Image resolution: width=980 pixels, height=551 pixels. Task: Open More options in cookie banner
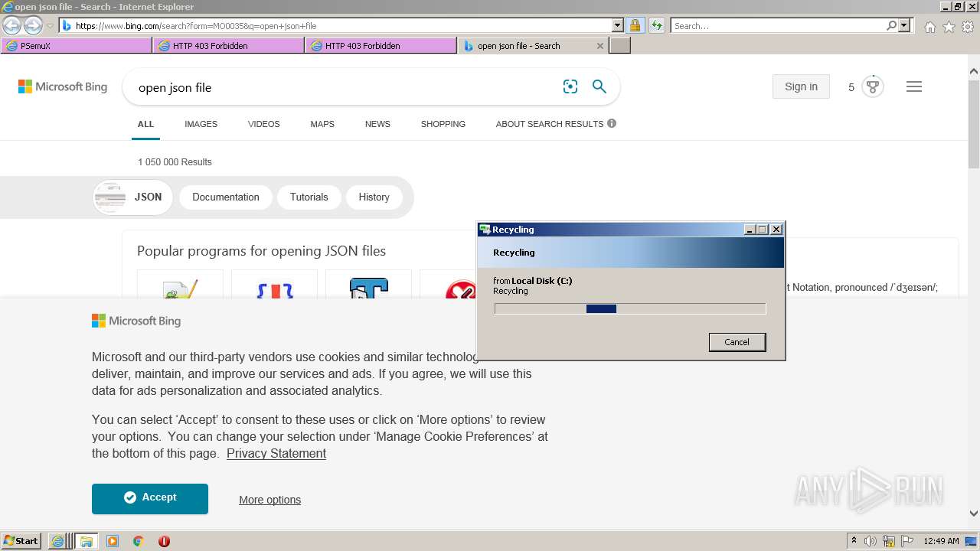pyautogui.click(x=269, y=500)
